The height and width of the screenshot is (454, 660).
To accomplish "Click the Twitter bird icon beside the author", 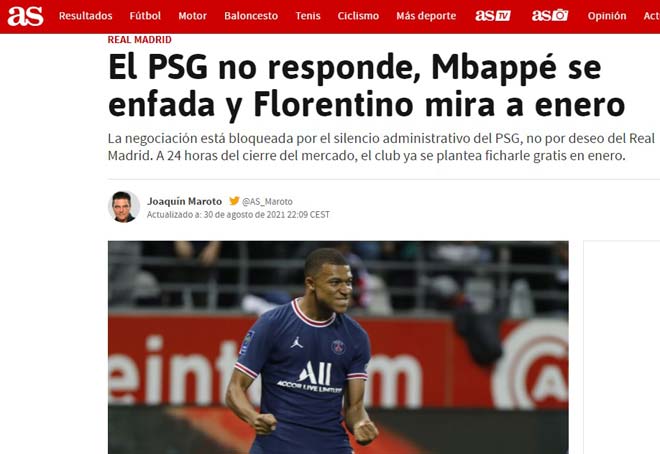I will tap(234, 201).
